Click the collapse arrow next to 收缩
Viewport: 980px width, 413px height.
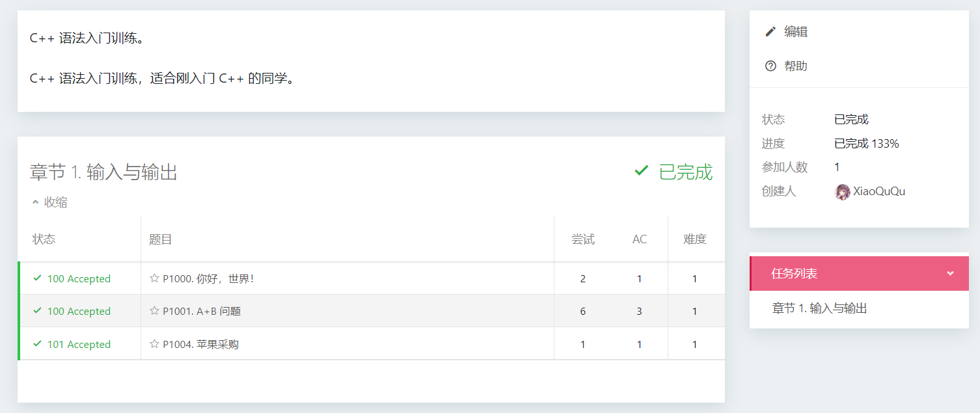click(35, 202)
